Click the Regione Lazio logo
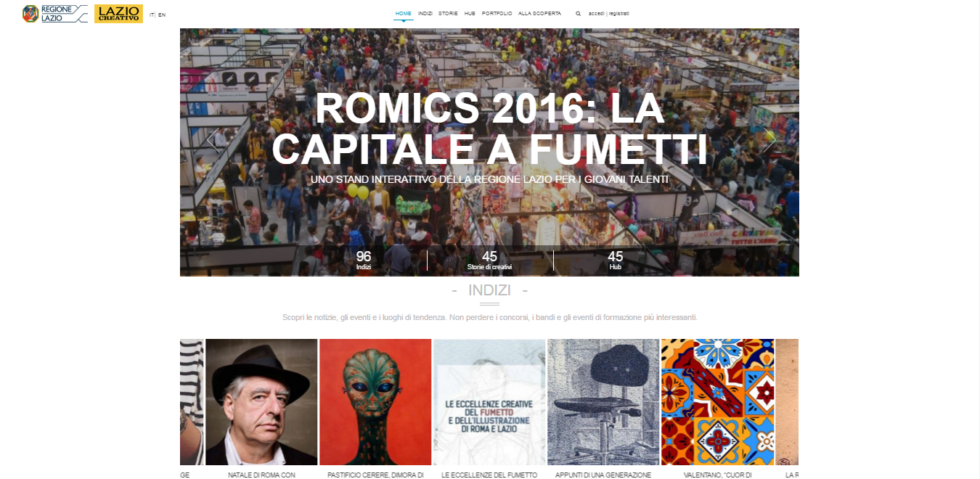 [55, 14]
